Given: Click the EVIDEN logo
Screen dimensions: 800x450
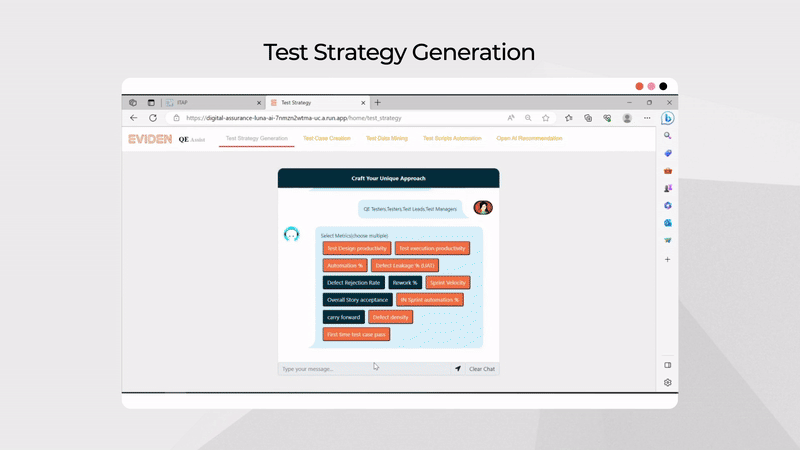Looking at the screenshot, I should coord(150,139).
